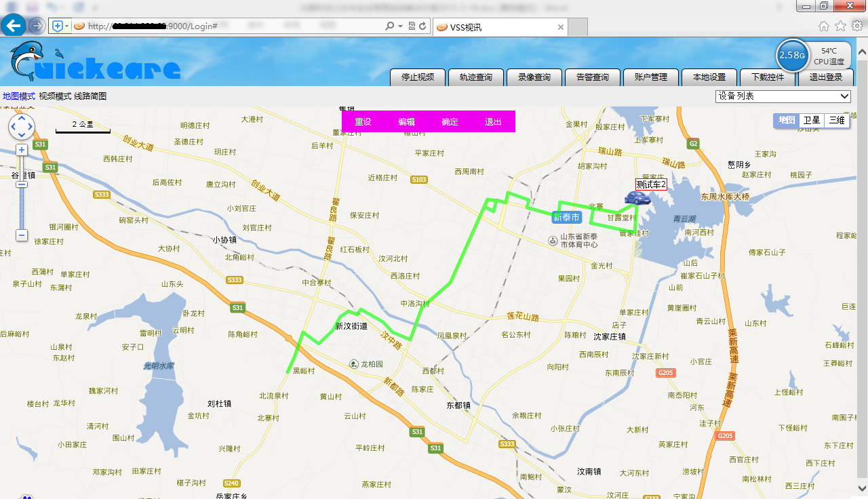Open the browser settings gear icon
868x499 pixels.
[857, 26]
